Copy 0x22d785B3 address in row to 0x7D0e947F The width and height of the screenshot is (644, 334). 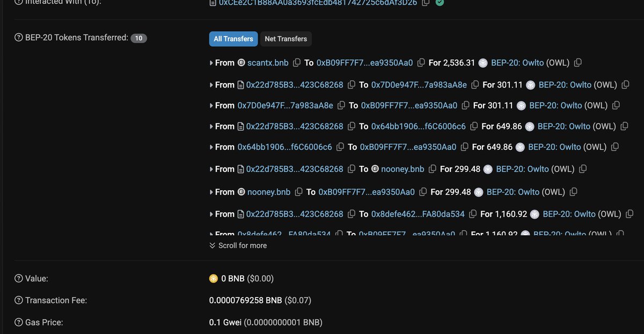352,85
